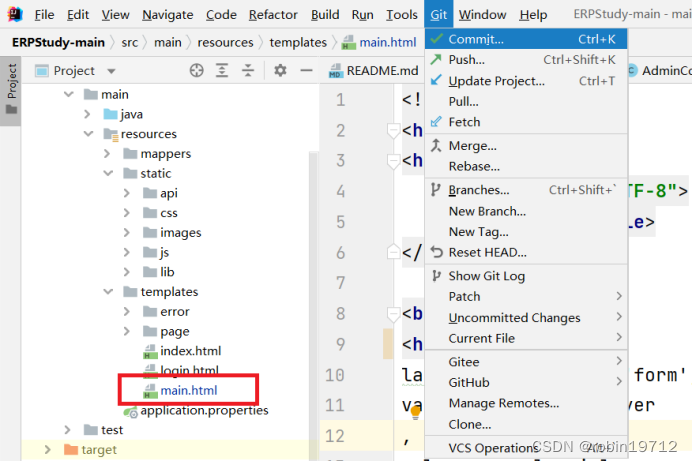Image resolution: width=692 pixels, height=462 pixels.
Task: Open the GitHub submenu
Action: click(526, 383)
